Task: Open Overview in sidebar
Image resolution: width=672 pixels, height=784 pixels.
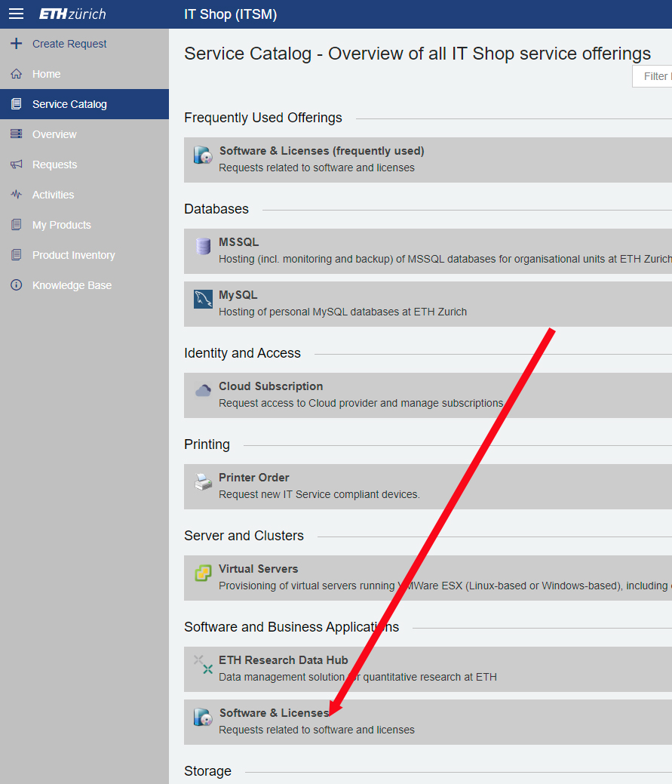Action: pos(84,134)
